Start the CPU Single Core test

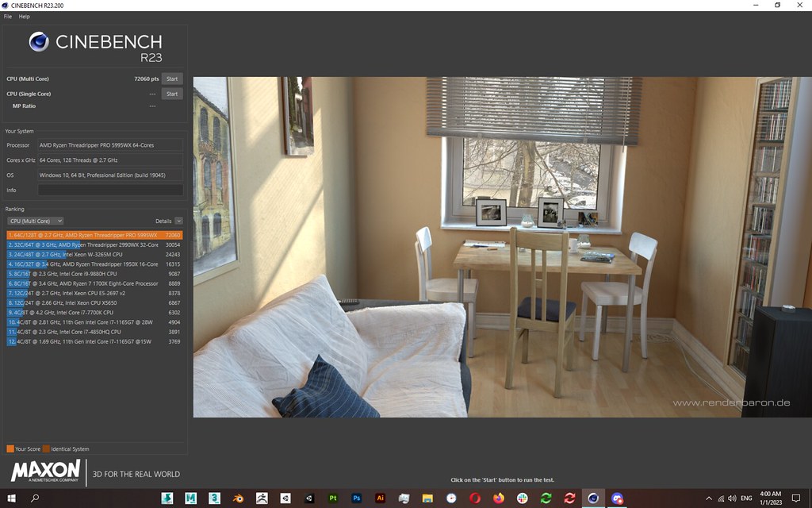point(172,94)
